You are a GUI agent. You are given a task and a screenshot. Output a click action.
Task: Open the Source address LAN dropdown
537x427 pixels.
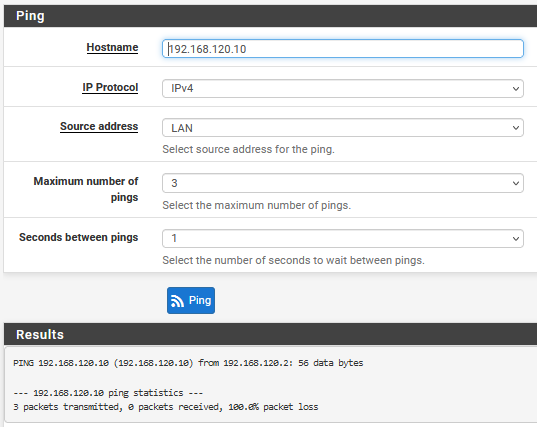(x=343, y=128)
